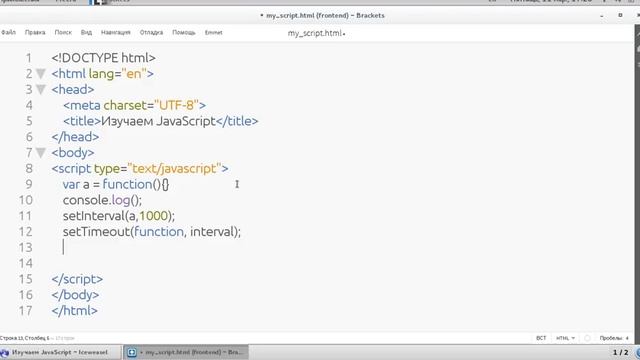
Task: Click on the DOCTYPE html declaration
Action: 104,58
